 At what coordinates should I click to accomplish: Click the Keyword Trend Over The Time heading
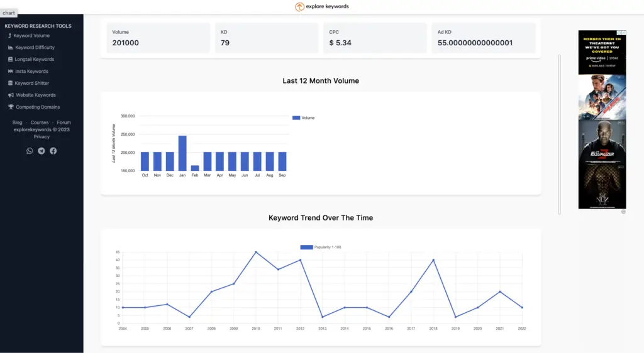321,218
